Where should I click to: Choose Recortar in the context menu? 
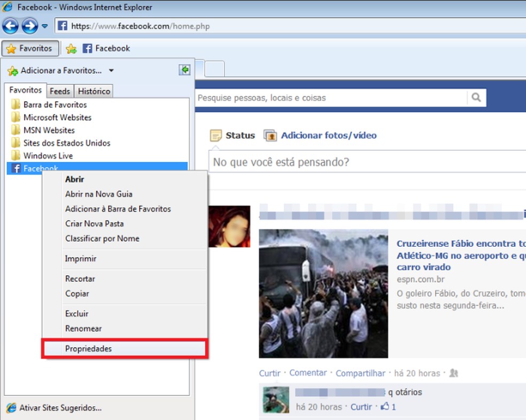click(125, 279)
